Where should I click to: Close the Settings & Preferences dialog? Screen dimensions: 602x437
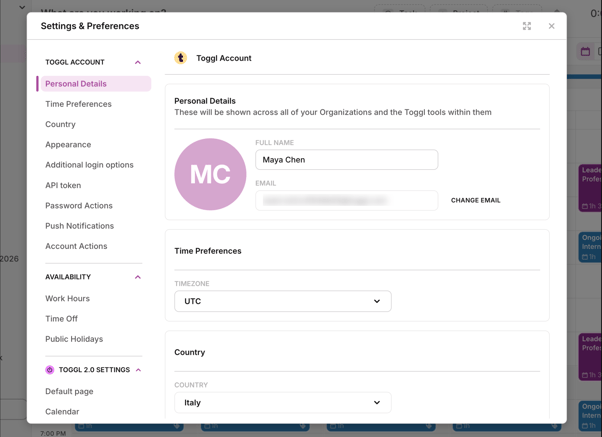[551, 26]
